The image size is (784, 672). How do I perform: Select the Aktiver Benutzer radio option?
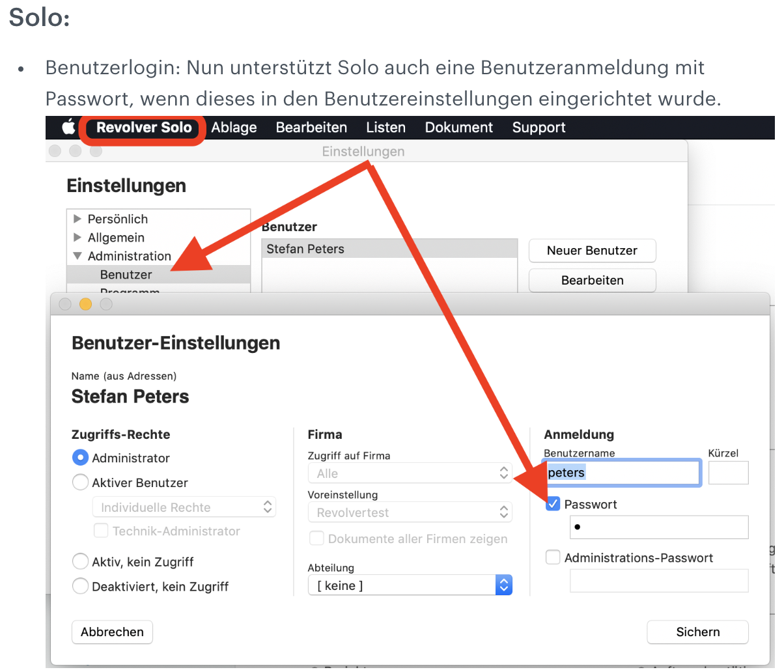(80, 483)
